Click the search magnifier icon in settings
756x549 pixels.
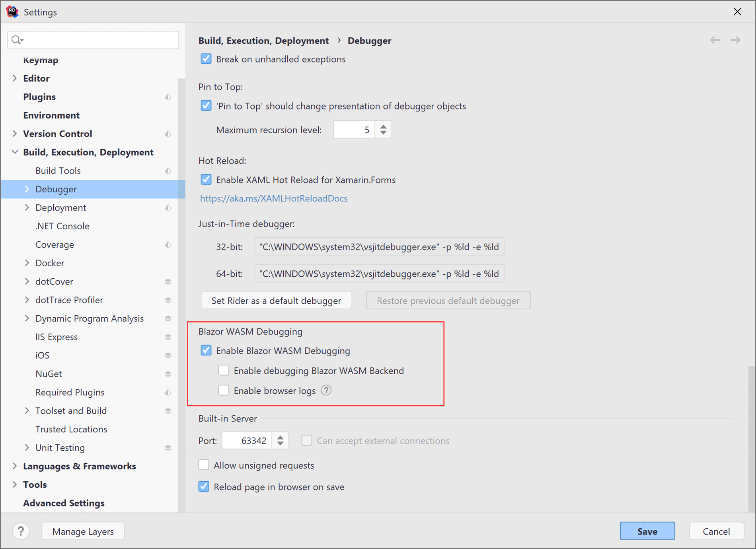[17, 40]
